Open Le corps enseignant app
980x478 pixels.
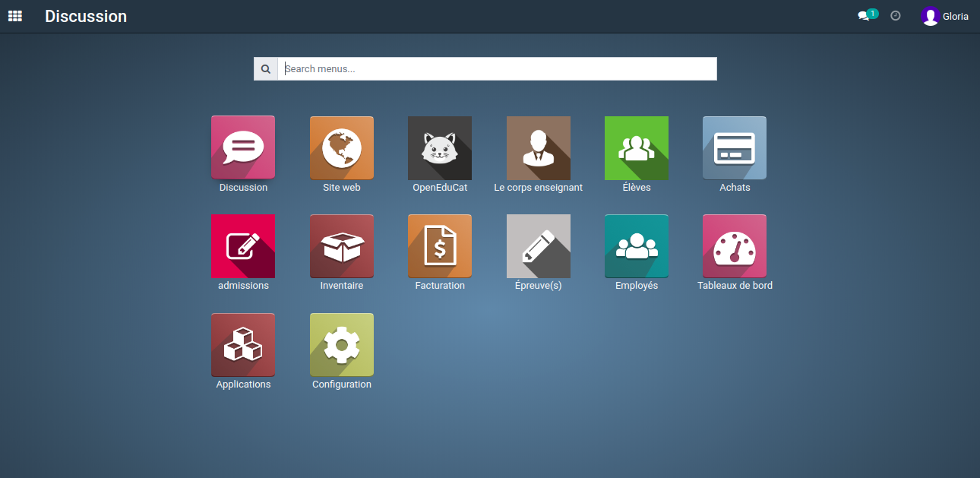(538, 148)
